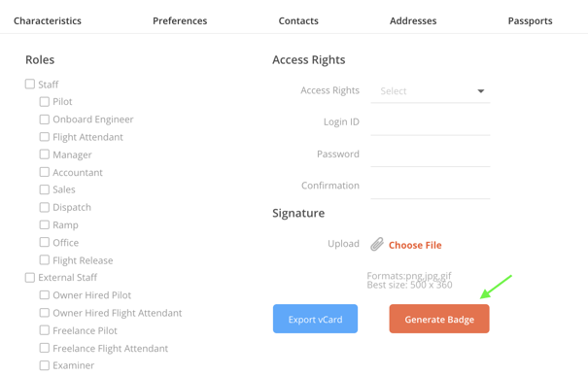Click the Generate Badge button
The height and width of the screenshot is (376, 588).
(439, 319)
